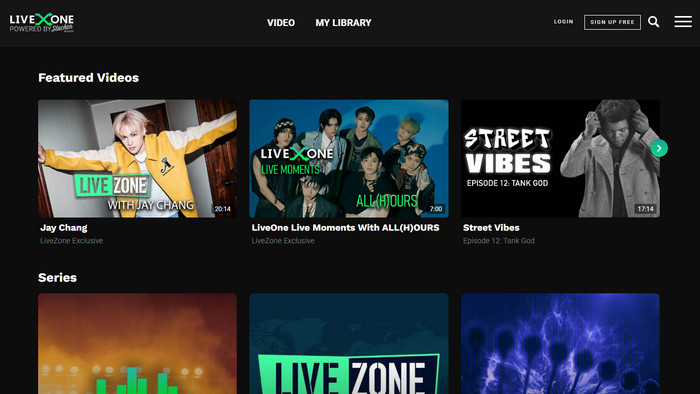Play the ALL(H)OURS Live Moments thumbnail

click(349, 158)
